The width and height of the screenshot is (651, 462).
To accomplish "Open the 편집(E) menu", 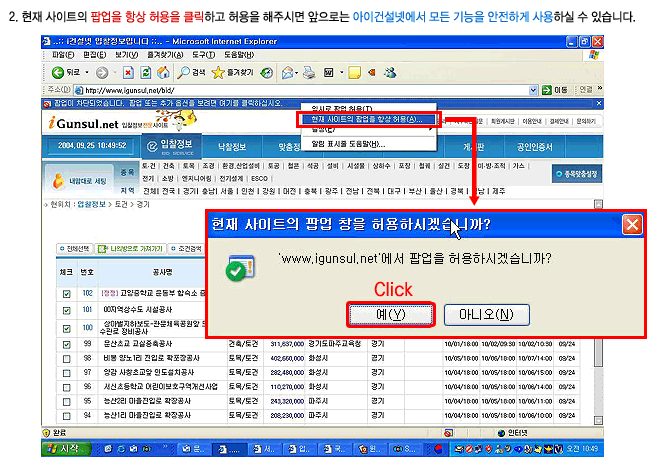I will [x=94, y=55].
